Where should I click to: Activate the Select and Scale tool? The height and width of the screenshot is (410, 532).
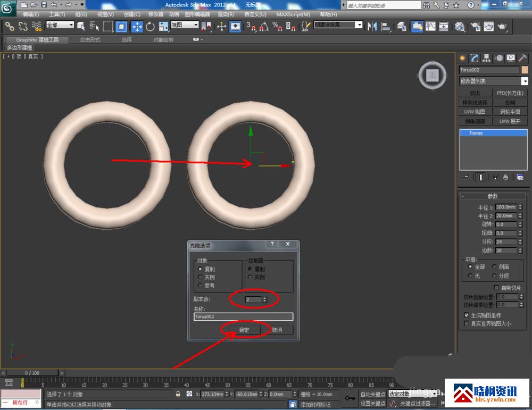point(163,26)
